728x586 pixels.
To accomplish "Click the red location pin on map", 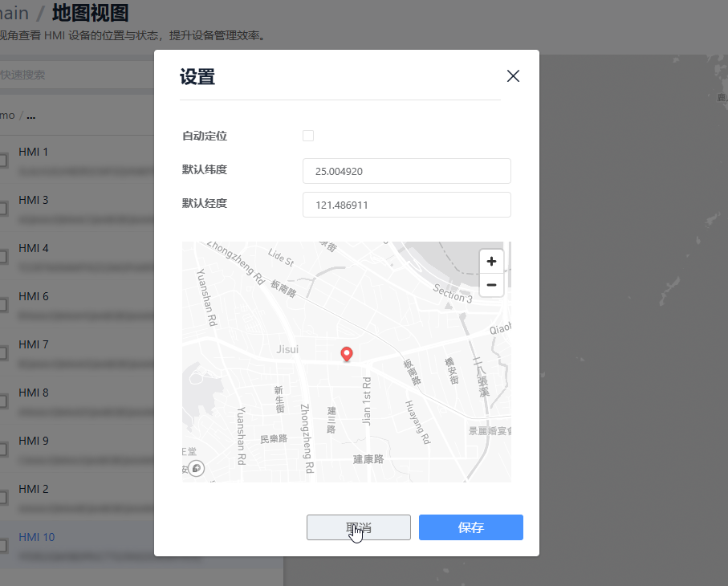I will click(347, 354).
